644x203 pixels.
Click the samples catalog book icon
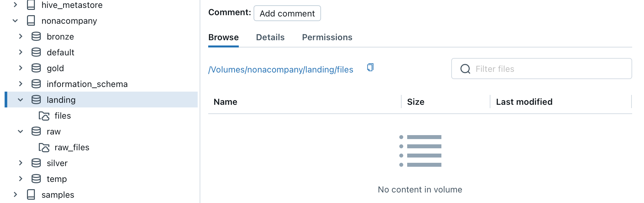[x=31, y=195]
